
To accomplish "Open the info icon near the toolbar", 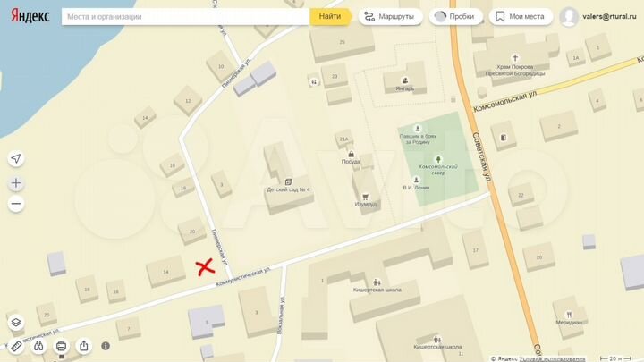I will [x=106, y=346].
